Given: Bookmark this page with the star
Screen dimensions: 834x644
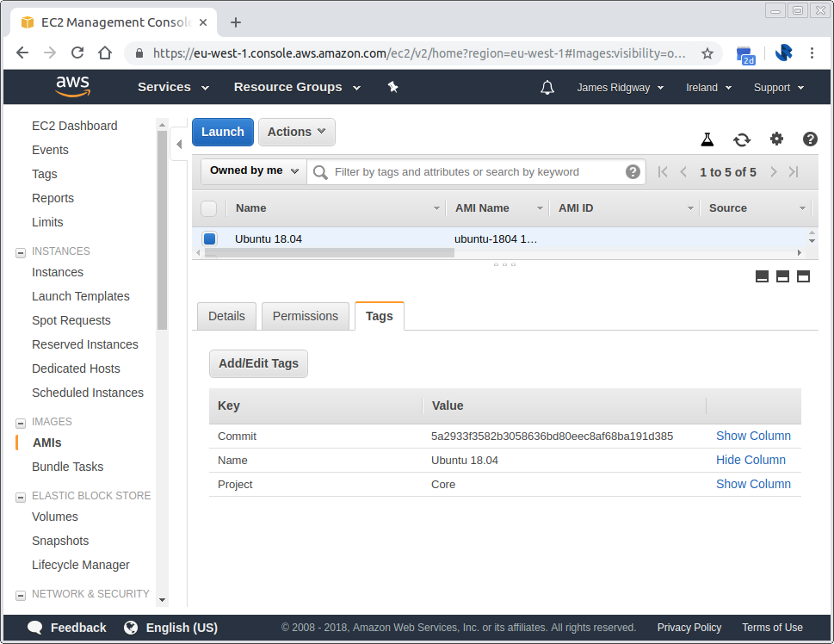Looking at the screenshot, I should click(x=707, y=53).
